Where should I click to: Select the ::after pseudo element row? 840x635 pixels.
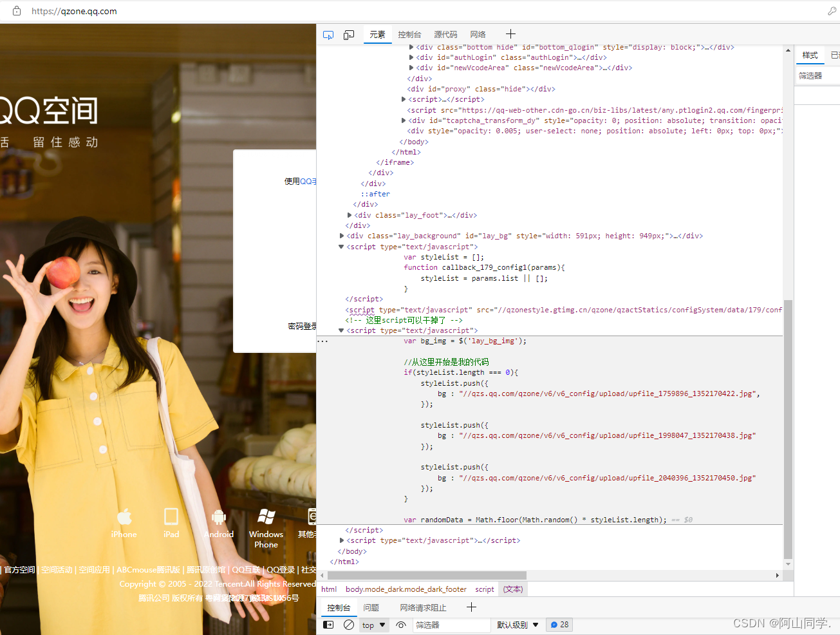point(375,194)
